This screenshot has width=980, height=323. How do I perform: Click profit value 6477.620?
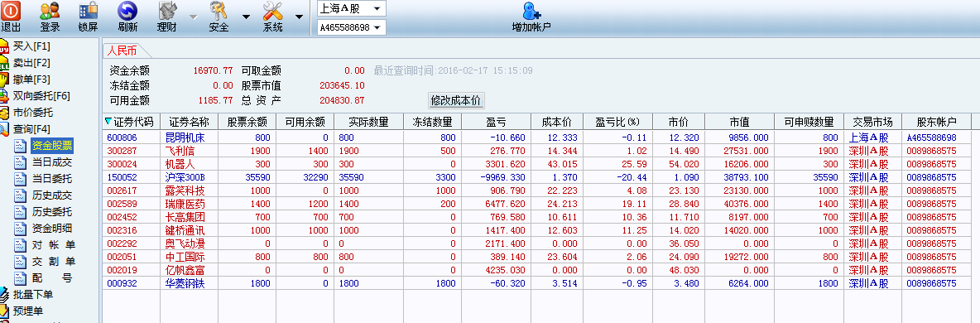pos(507,204)
